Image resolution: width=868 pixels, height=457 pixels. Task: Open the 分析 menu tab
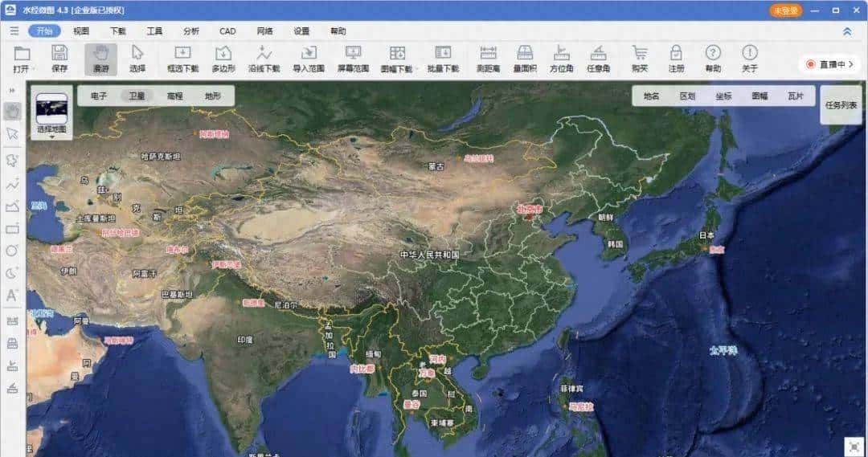point(191,31)
